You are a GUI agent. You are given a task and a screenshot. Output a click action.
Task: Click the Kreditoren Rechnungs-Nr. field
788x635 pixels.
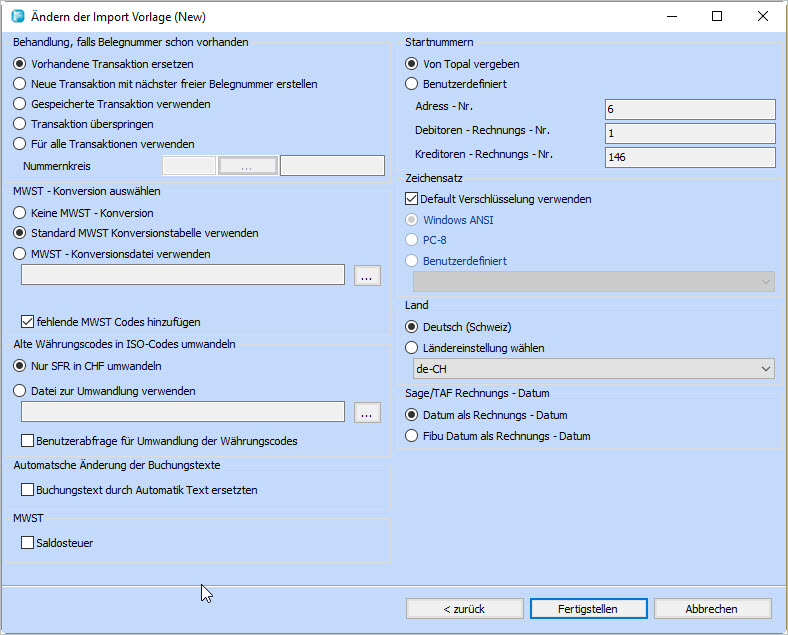[689, 157]
